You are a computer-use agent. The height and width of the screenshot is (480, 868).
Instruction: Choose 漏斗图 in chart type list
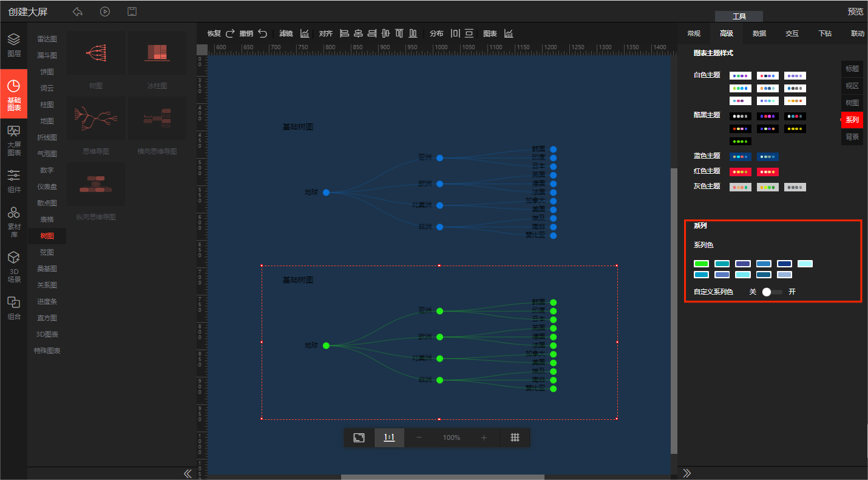pyautogui.click(x=47, y=55)
